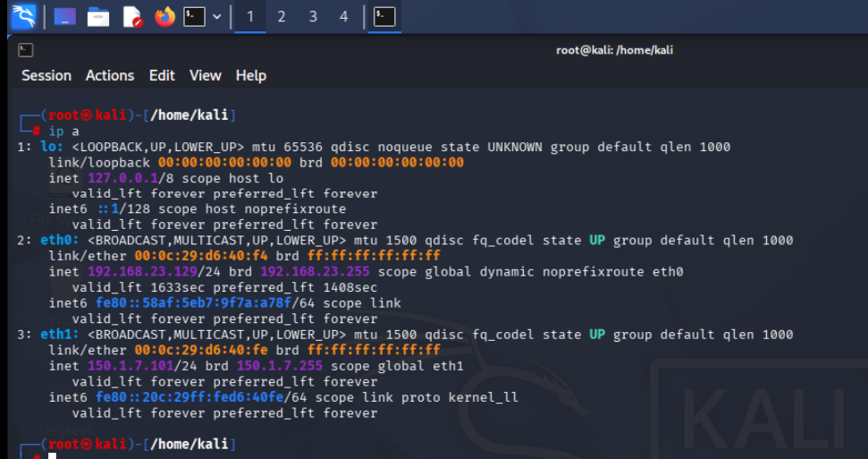This screenshot has height=459, width=868.
Task: Click the typed command 'ip a'
Action: pos(63,132)
